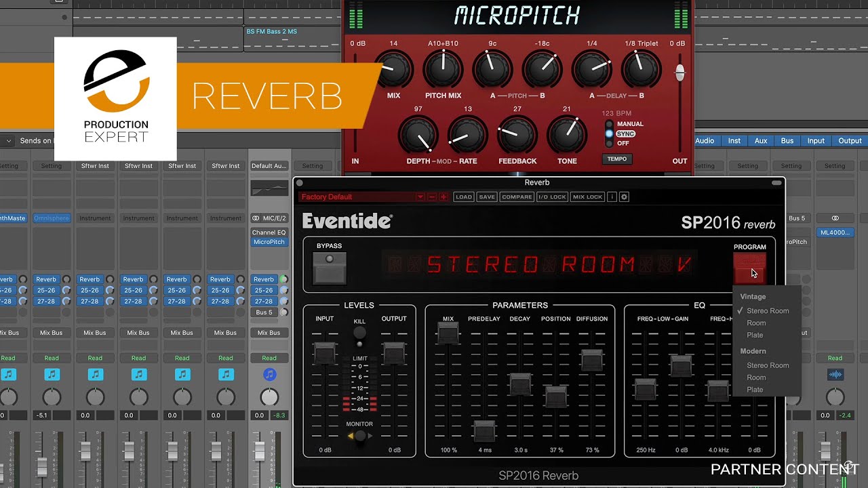This screenshot has width=868, height=488.
Task: Click the LOAD button
Action: point(464,197)
